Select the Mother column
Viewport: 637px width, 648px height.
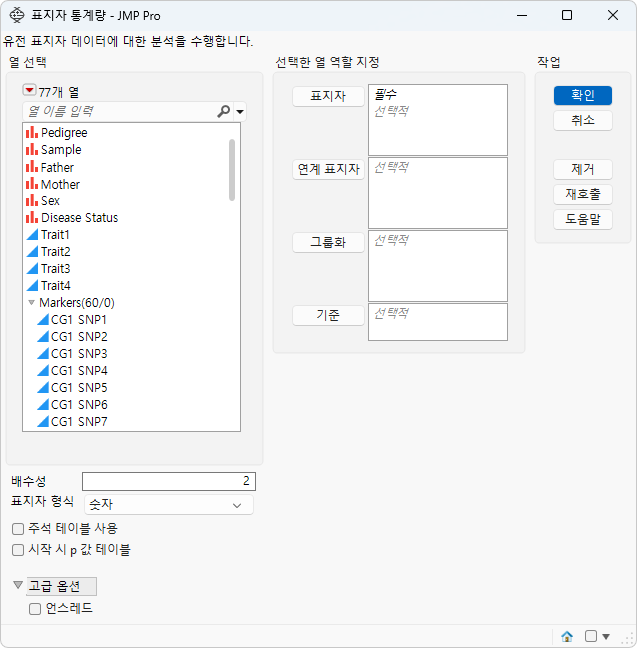coord(60,184)
